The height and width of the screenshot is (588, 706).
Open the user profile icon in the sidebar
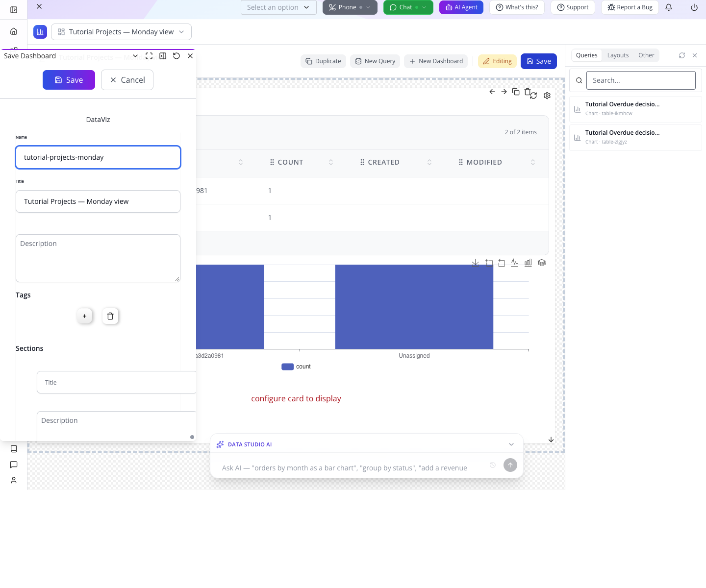[x=14, y=480]
